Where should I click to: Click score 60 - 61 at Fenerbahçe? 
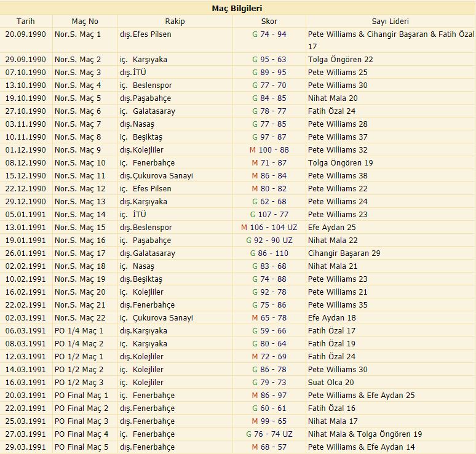pyautogui.click(x=269, y=408)
